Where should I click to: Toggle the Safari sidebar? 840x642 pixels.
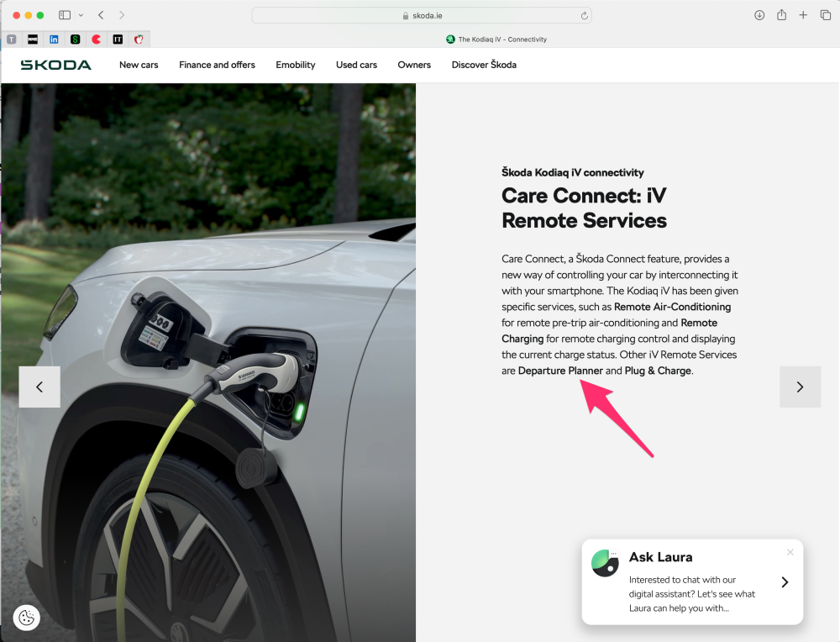[65, 15]
